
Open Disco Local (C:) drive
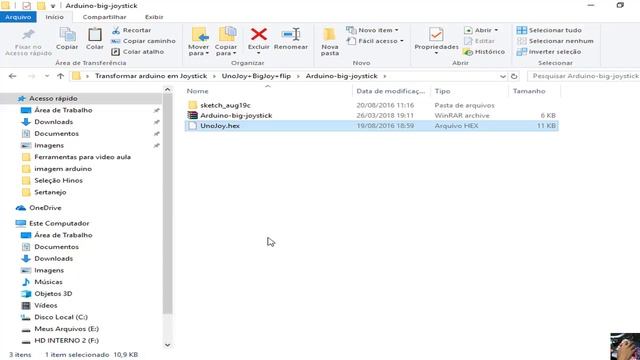coord(61,317)
